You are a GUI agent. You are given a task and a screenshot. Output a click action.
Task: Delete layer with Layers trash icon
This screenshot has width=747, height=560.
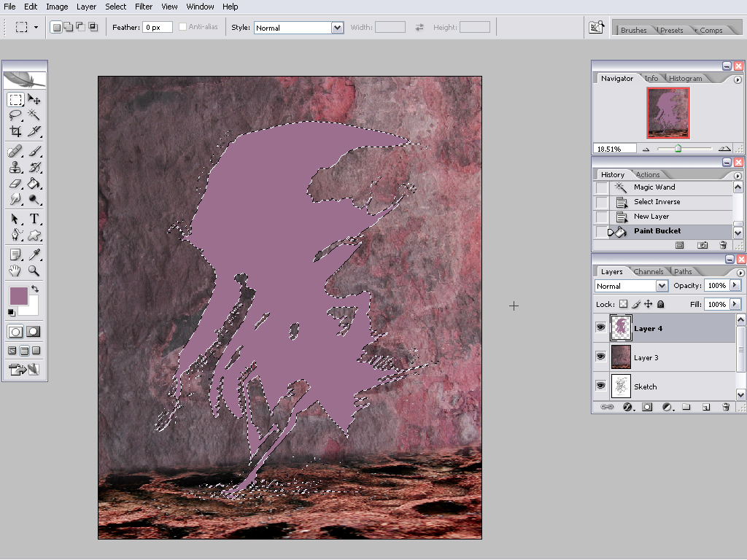pyautogui.click(x=726, y=407)
